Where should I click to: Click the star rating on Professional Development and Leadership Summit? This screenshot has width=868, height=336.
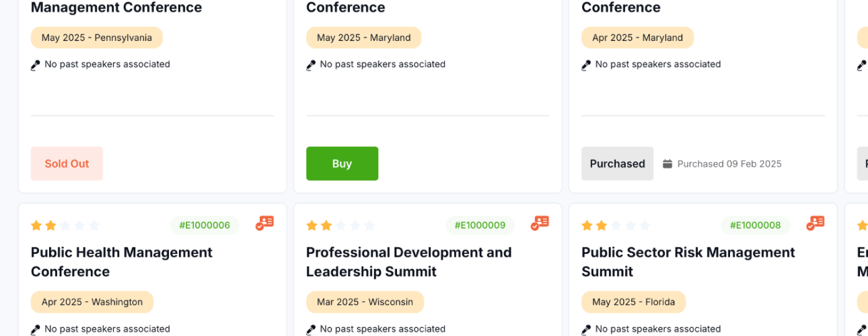point(340,226)
